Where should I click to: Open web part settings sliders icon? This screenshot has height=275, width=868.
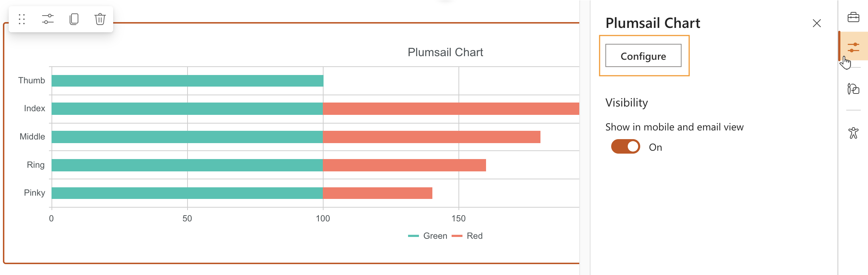(48, 19)
